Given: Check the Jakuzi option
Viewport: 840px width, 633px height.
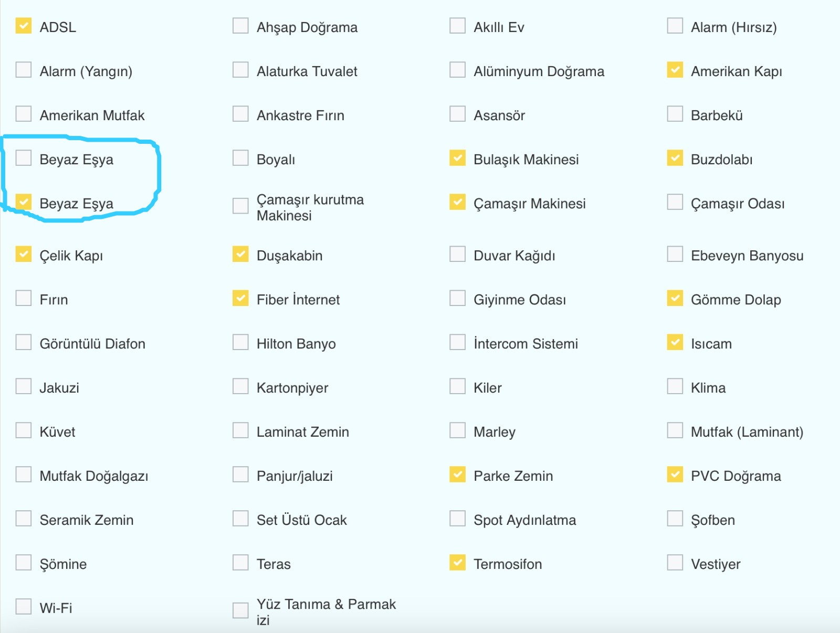Looking at the screenshot, I should (x=24, y=386).
